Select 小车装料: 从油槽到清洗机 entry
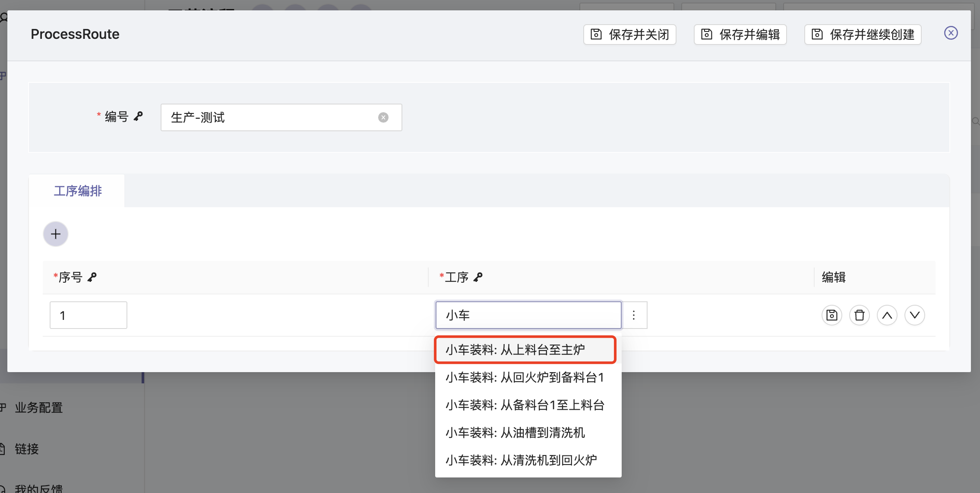The width and height of the screenshot is (980, 493). pyautogui.click(x=515, y=433)
